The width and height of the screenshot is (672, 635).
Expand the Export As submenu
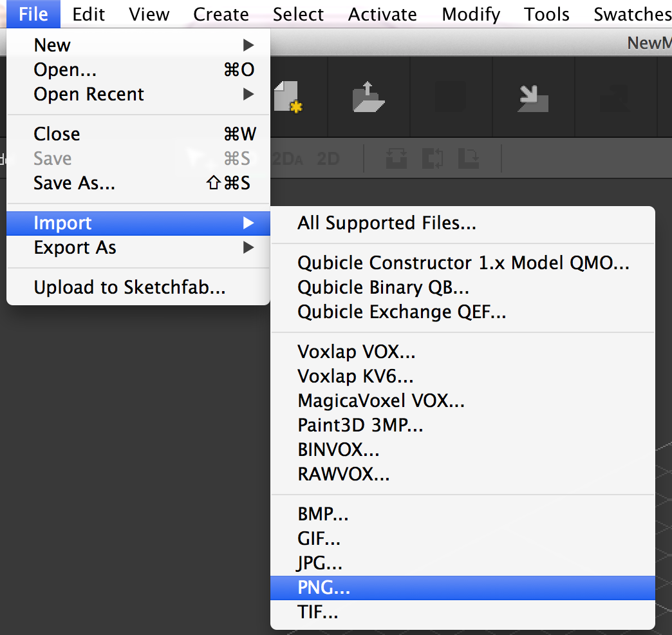point(138,247)
